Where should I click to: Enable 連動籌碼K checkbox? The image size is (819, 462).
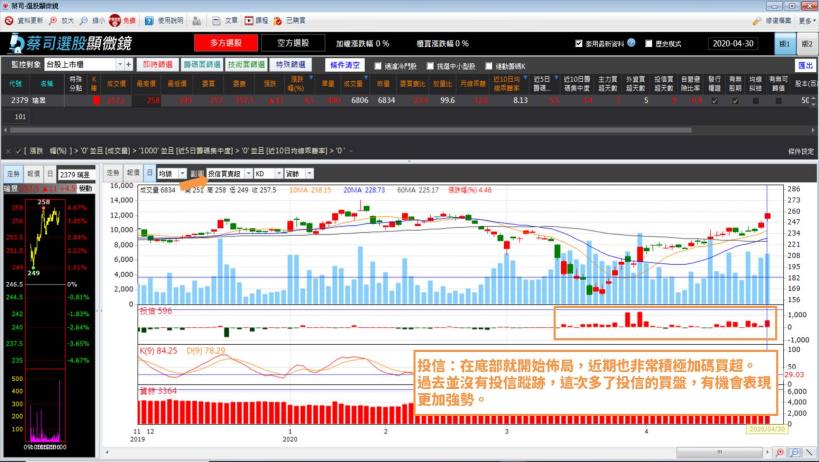488,66
